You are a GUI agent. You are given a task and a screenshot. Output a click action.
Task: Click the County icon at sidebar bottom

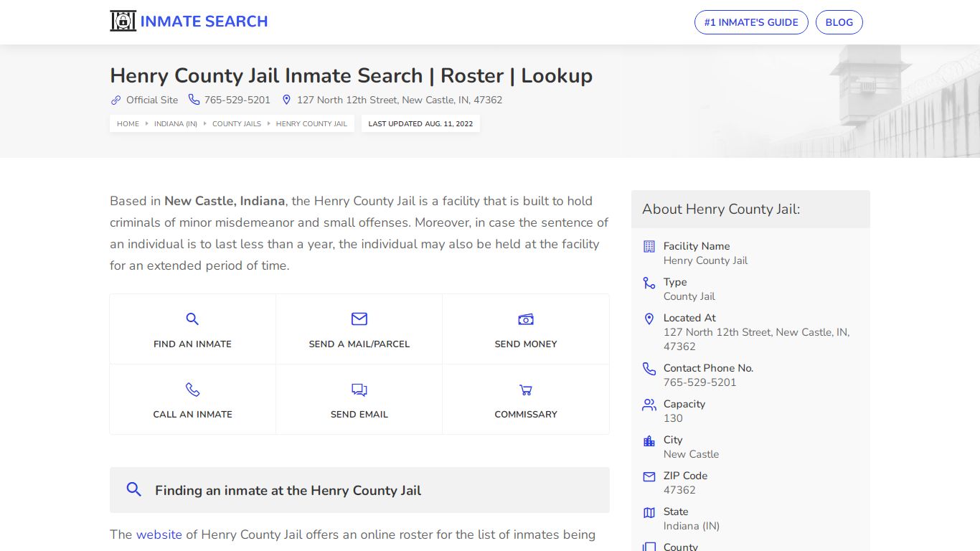pos(649,547)
